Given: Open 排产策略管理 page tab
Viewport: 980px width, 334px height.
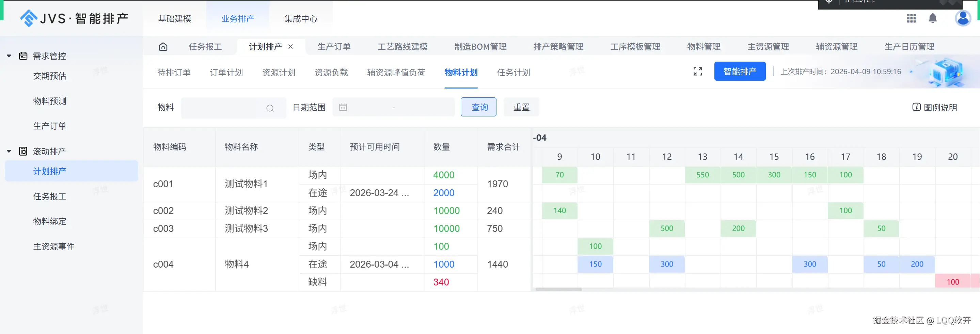Looking at the screenshot, I should click(x=558, y=46).
